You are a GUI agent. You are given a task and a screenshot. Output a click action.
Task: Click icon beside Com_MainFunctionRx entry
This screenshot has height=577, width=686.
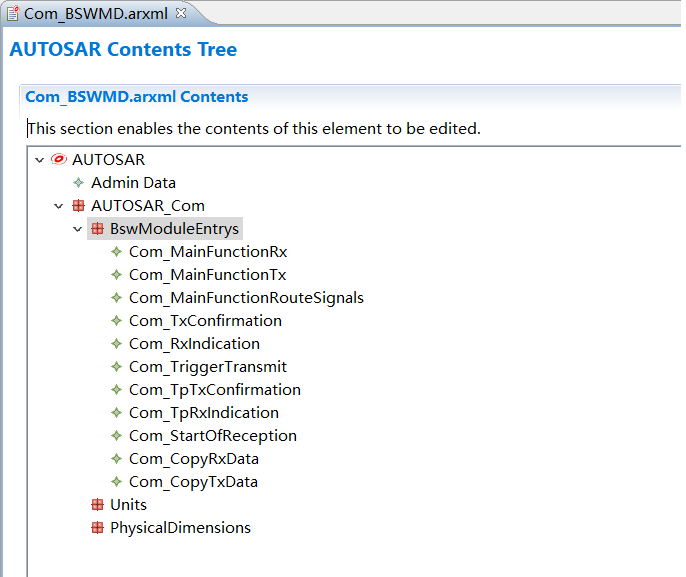(x=116, y=252)
